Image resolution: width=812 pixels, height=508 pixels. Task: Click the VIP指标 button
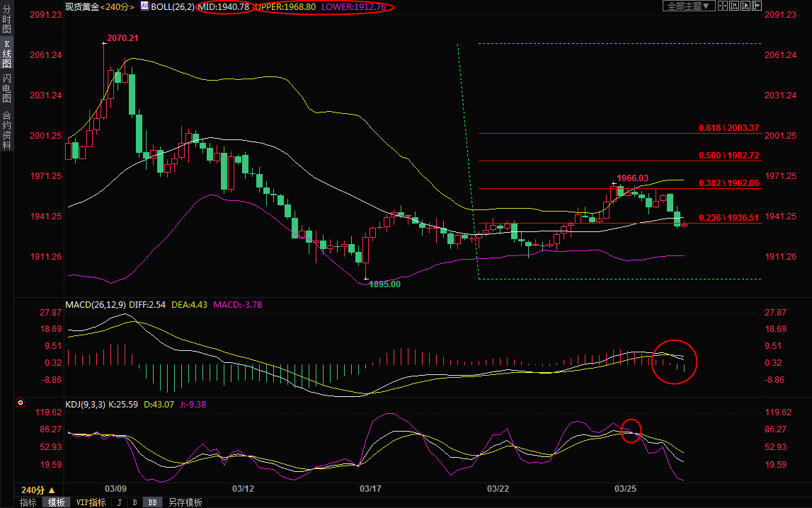(x=91, y=502)
